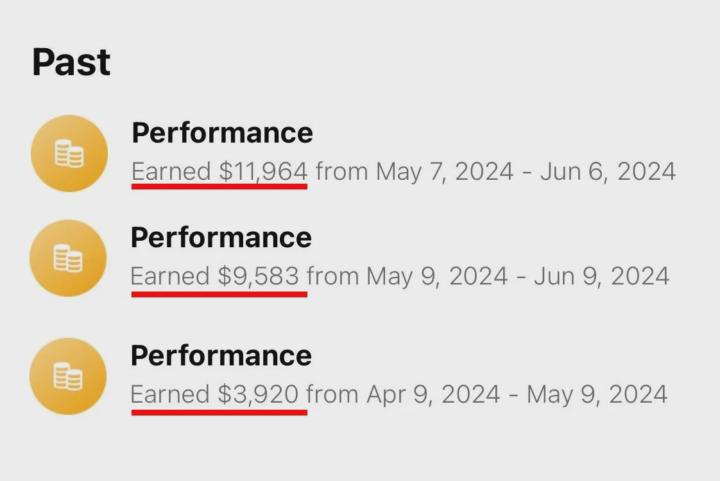The height and width of the screenshot is (481, 720).
Task: Tap the coin icon beside the $9,583 earnings
Action: tap(69, 258)
